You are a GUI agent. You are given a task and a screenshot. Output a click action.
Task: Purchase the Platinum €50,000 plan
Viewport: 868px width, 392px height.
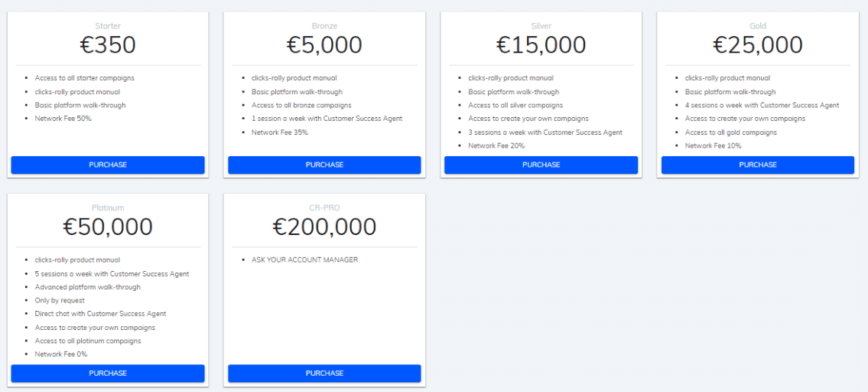click(108, 373)
